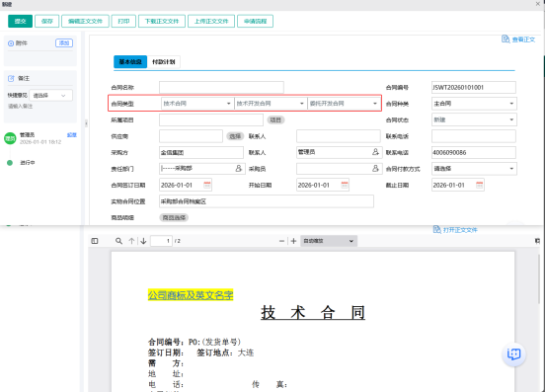Open the 技术合同 contract type dropdown
This screenshot has width=546, height=392.
197,104
